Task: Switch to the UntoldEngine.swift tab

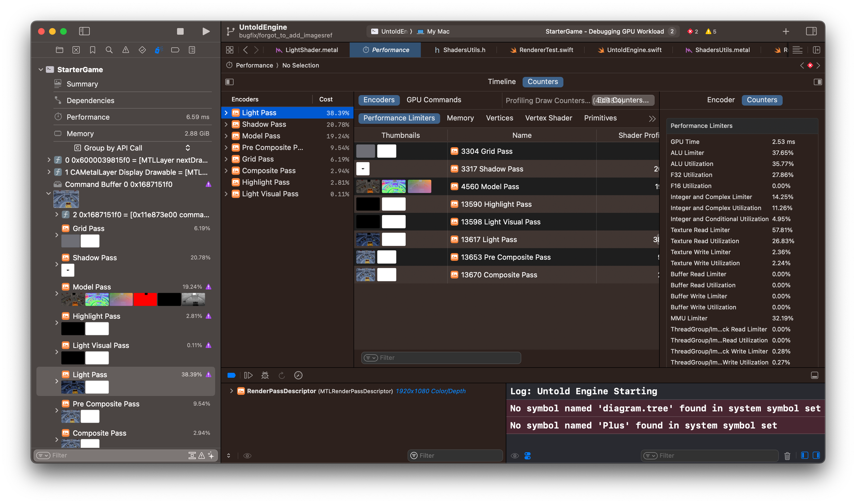Action: click(629, 50)
